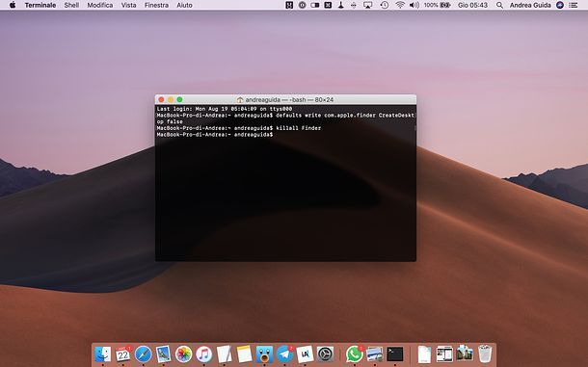Open the Modifica menu
This screenshot has height=367, width=588.
[x=100, y=5]
